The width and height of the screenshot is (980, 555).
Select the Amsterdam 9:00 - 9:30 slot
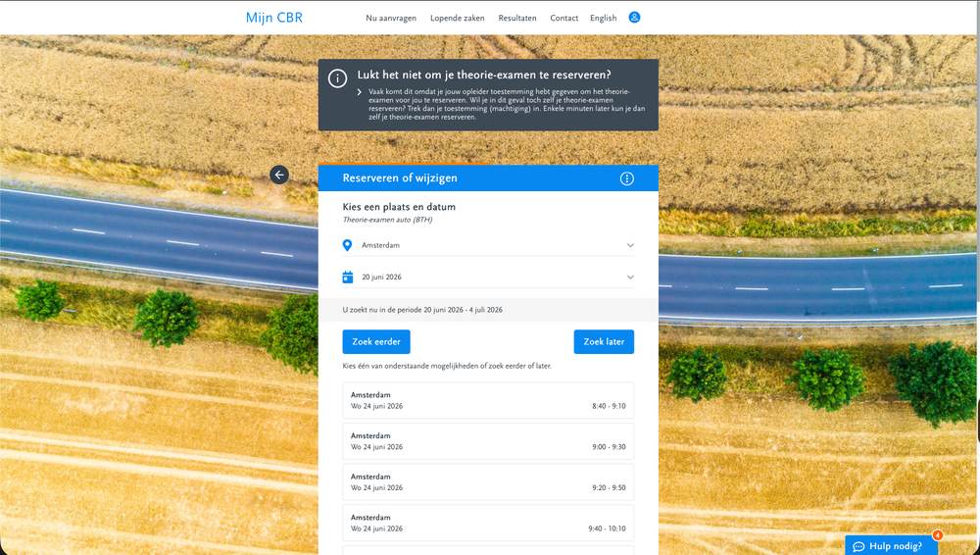tap(488, 441)
